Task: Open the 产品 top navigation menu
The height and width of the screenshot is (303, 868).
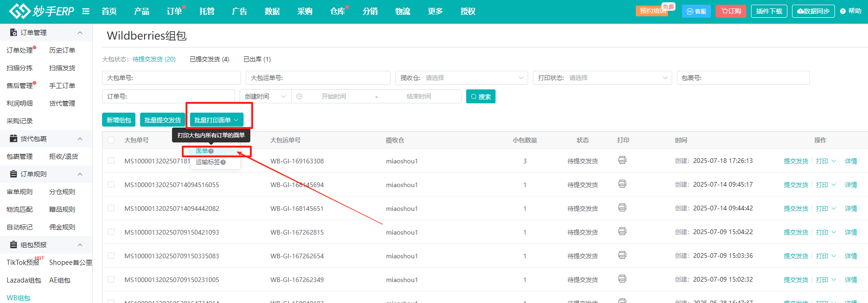Action: pyautogui.click(x=142, y=11)
